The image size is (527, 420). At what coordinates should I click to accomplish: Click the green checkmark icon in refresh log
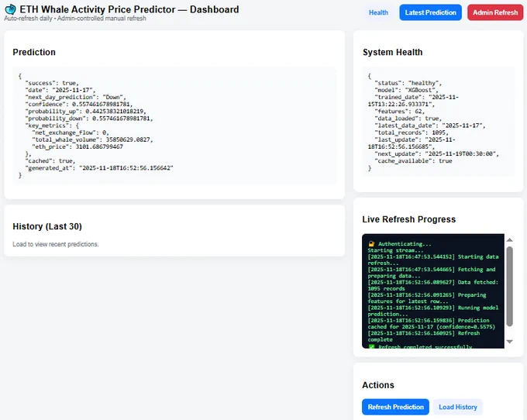click(371, 346)
